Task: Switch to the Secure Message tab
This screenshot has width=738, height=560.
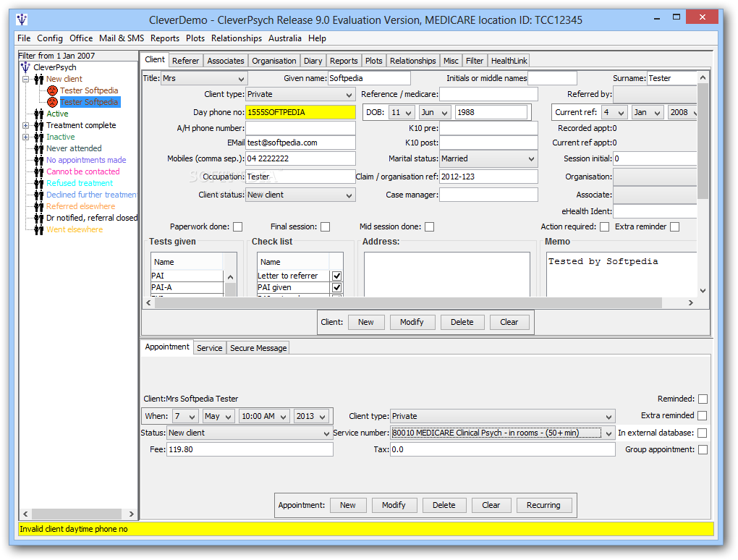Action: tap(258, 348)
